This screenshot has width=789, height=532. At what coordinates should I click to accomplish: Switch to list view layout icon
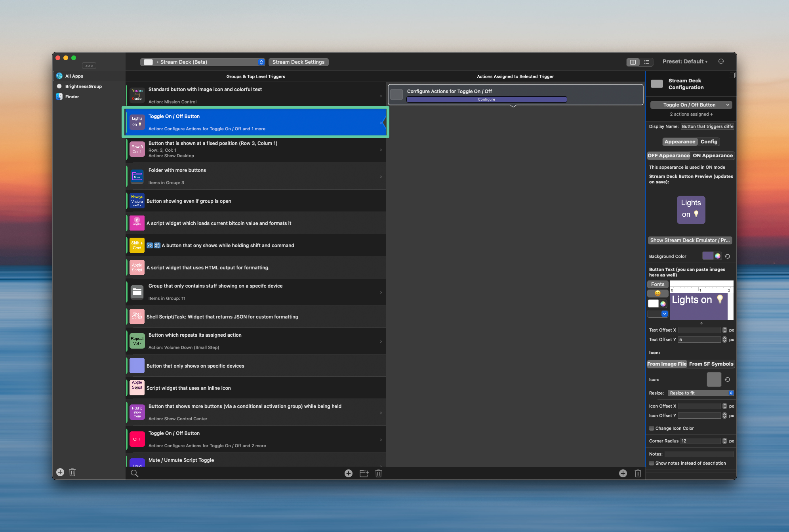click(647, 62)
